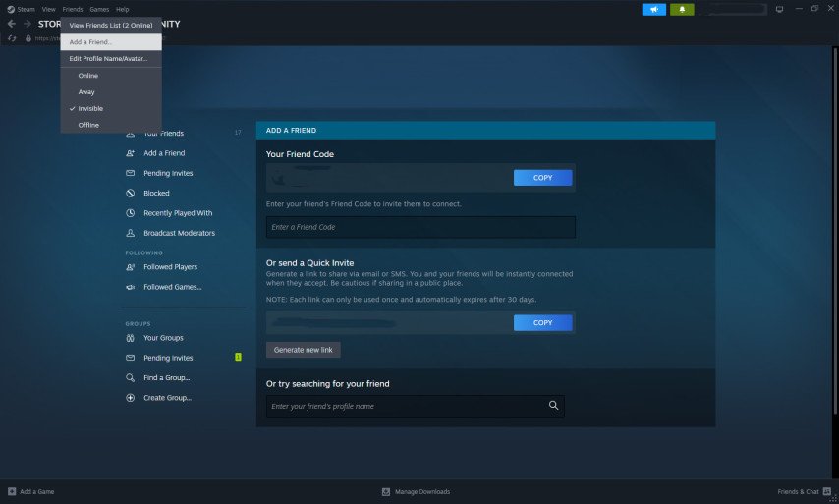The width and height of the screenshot is (839, 504).
Task: Choose View Friends List (2 Online)
Action: [x=111, y=26]
